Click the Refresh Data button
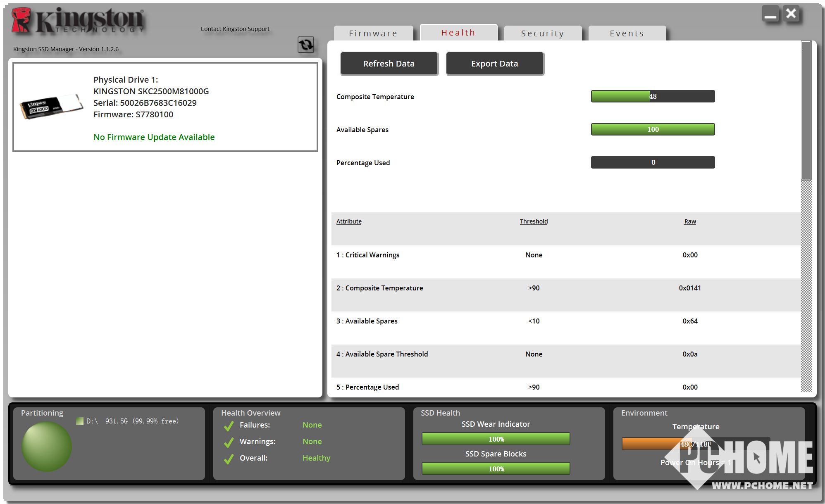The height and width of the screenshot is (504, 825). [389, 64]
